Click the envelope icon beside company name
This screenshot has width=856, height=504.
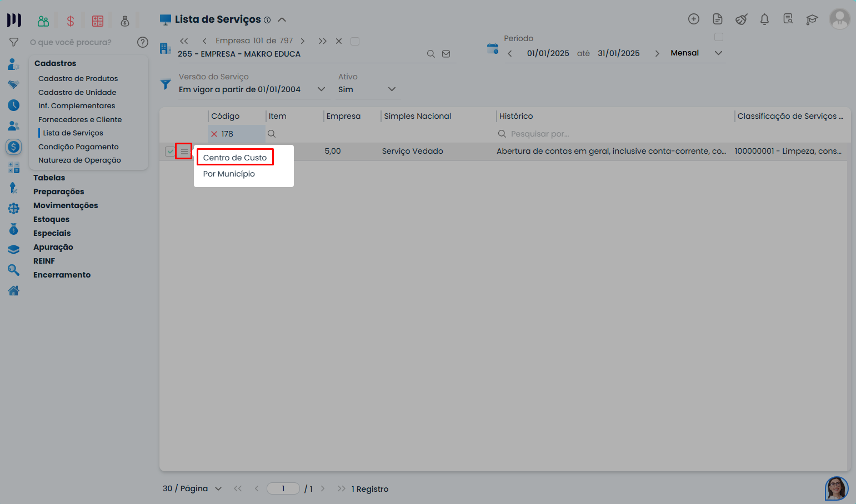click(x=446, y=54)
